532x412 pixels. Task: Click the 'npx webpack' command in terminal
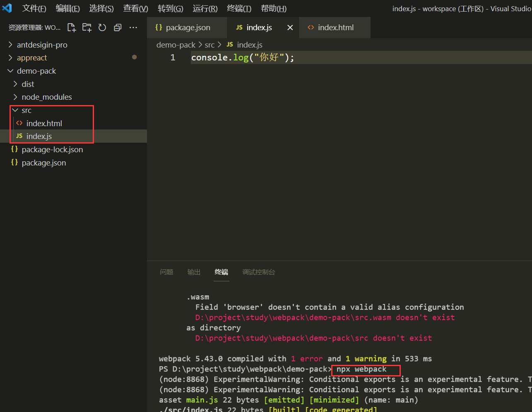click(361, 369)
